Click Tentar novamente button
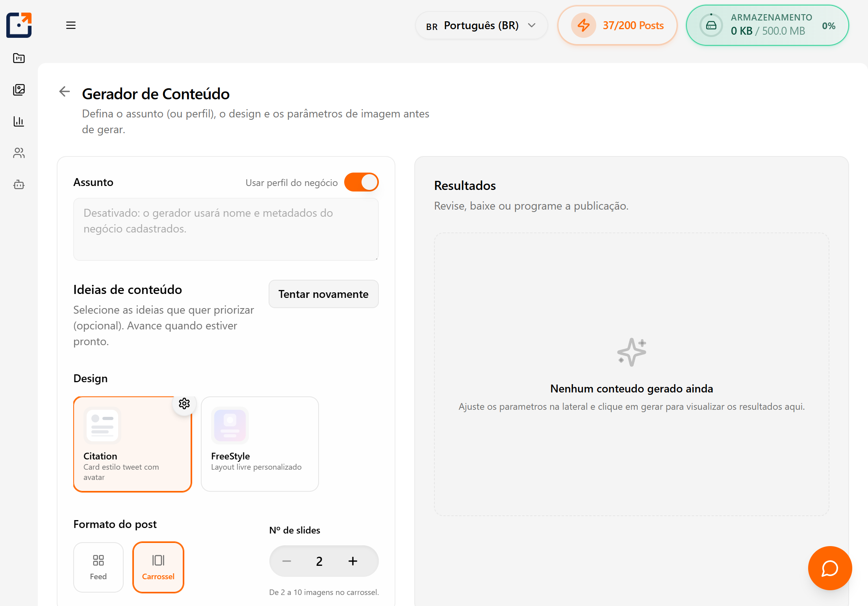The image size is (868, 606). pyautogui.click(x=323, y=294)
